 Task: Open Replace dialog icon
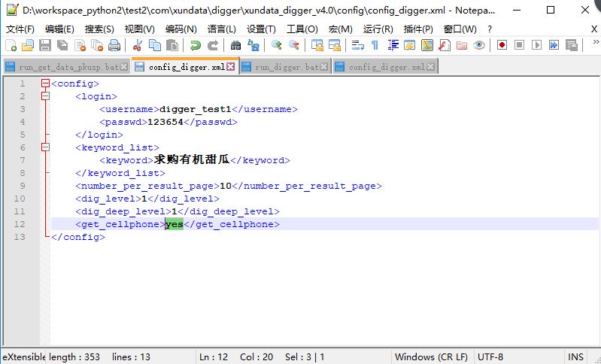click(x=253, y=45)
